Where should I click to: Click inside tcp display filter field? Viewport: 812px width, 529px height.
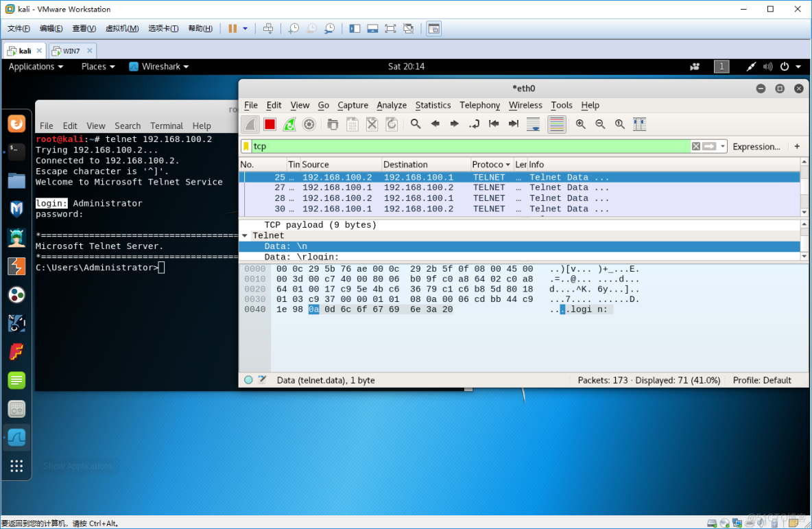tap(471, 147)
